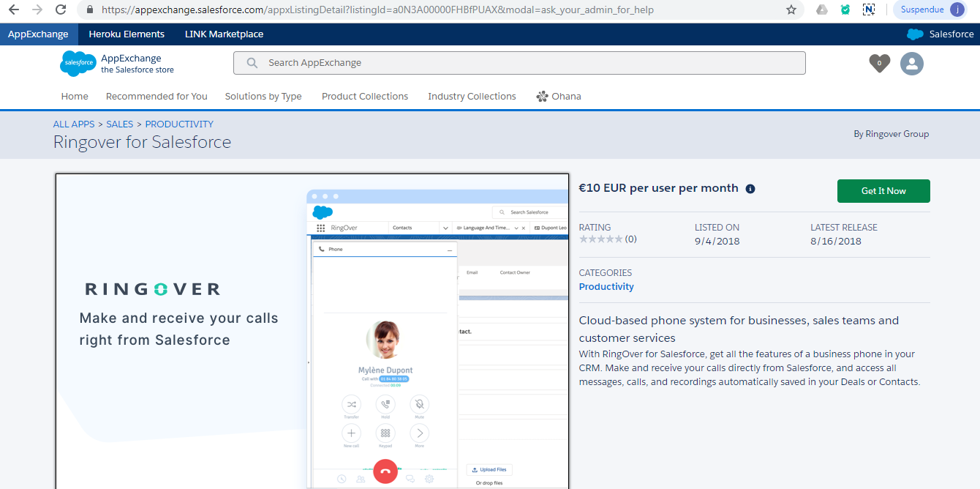Click the listed on date 9/4/2018
980x489 pixels.
pos(717,242)
